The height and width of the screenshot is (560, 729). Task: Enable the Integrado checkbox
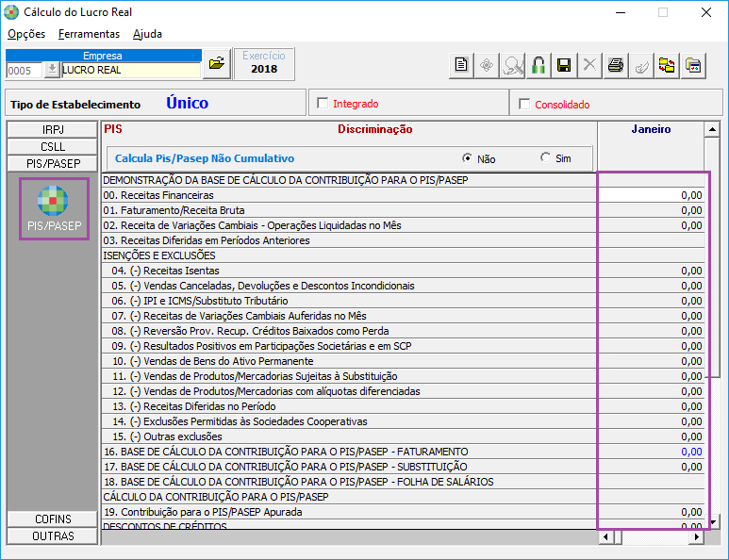click(x=323, y=104)
